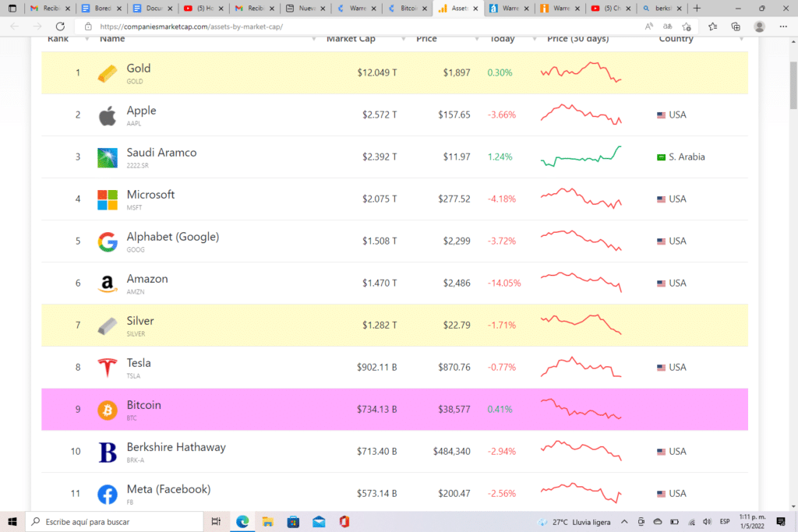The image size is (798, 532).
Task: Open the Gold asset page link
Action: coord(139,69)
